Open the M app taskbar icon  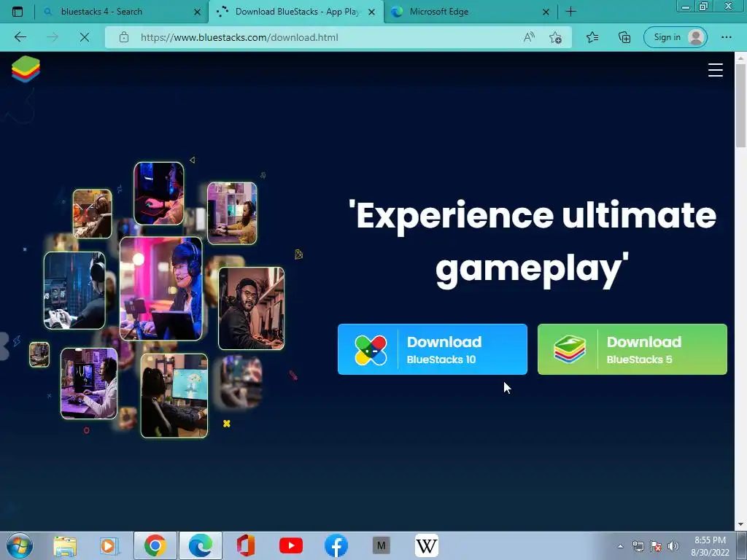(381, 545)
